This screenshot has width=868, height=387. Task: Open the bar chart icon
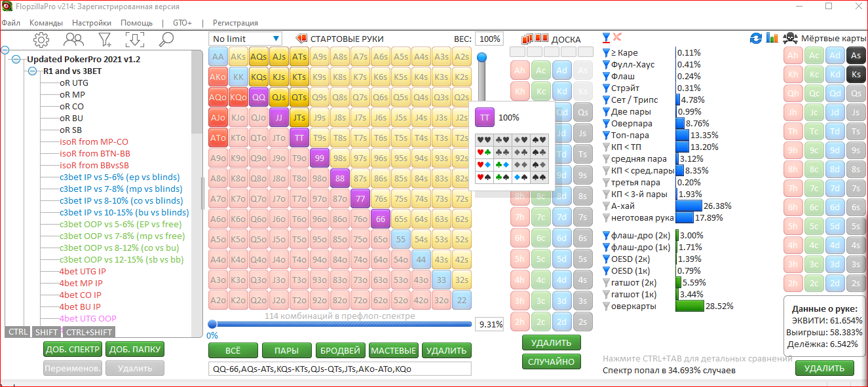point(772,39)
